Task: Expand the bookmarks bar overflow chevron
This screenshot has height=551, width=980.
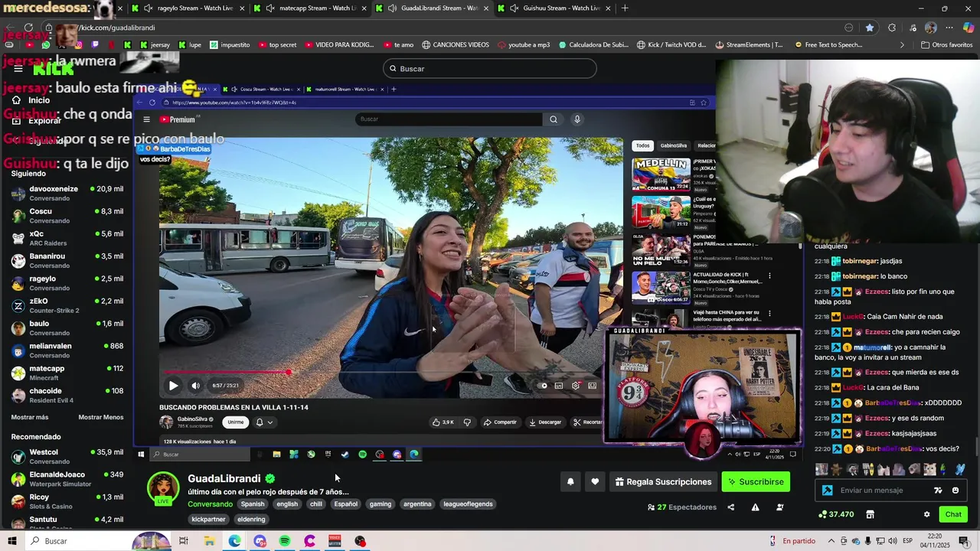Action: point(901,45)
